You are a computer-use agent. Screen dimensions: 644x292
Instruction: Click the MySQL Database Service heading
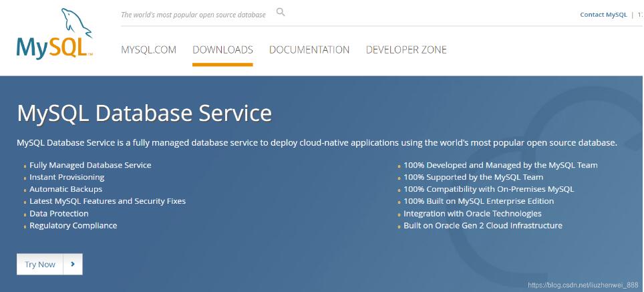click(x=144, y=113)
